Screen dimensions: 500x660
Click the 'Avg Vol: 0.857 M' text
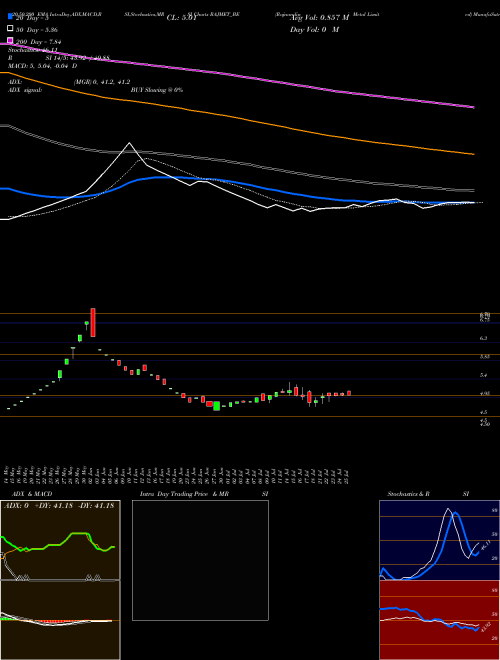tap(320, 18)
